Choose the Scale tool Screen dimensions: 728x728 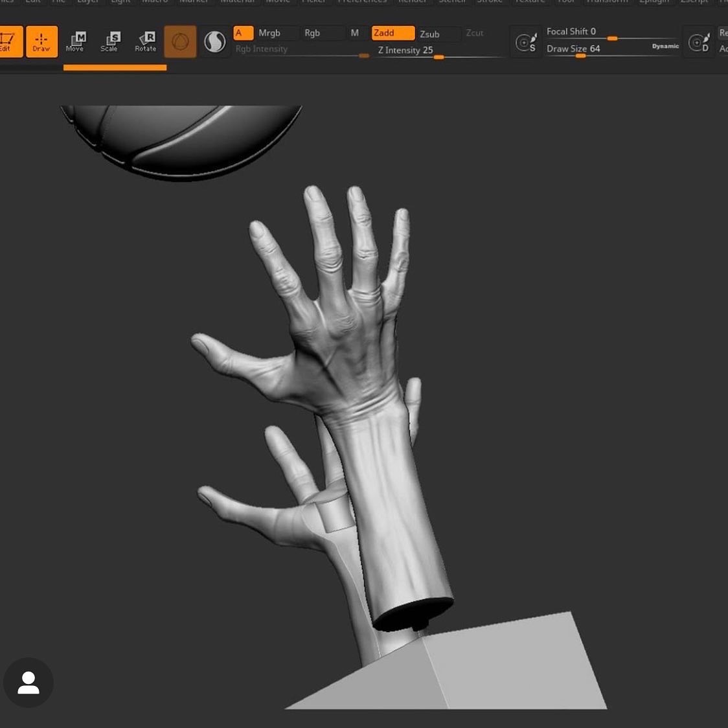[109, 41]
